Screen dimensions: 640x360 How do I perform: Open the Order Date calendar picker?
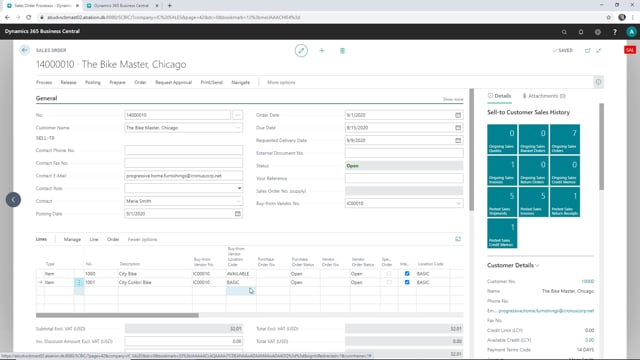coord(458,115)
